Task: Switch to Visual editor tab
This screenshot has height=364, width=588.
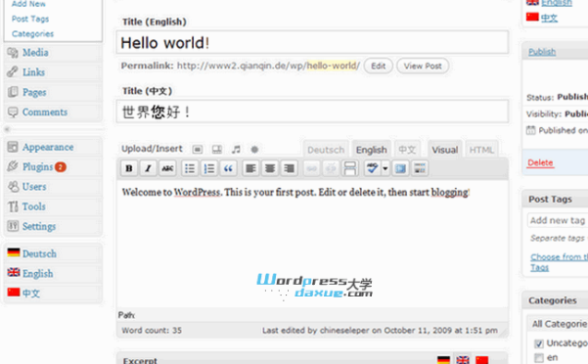Action: (445, 150)
